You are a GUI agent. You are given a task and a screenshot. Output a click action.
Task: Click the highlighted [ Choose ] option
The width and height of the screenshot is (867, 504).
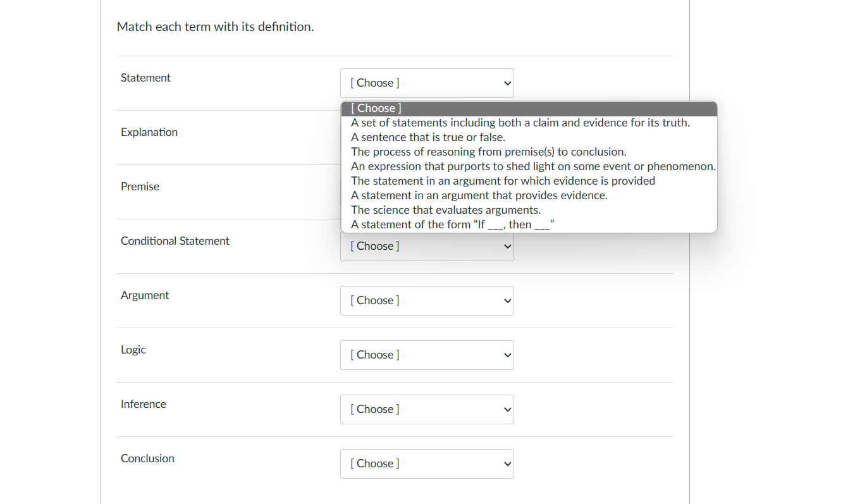(376, 108)
